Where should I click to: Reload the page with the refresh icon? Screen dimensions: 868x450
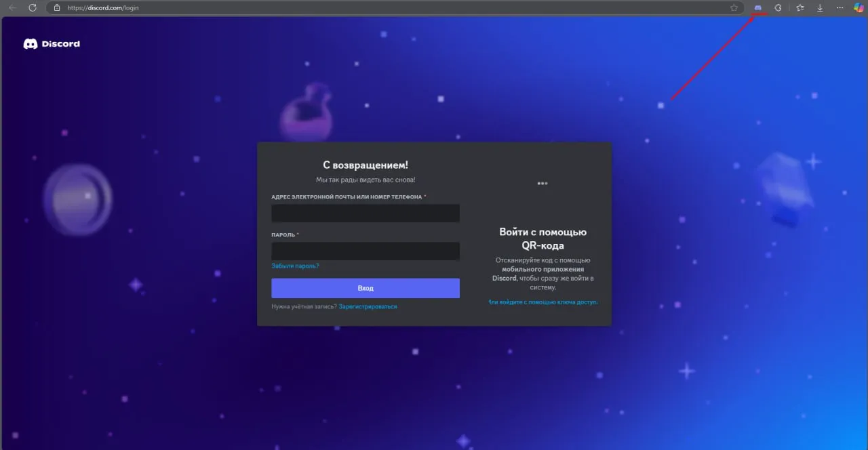pyautogui.click(x=32, y=7)
